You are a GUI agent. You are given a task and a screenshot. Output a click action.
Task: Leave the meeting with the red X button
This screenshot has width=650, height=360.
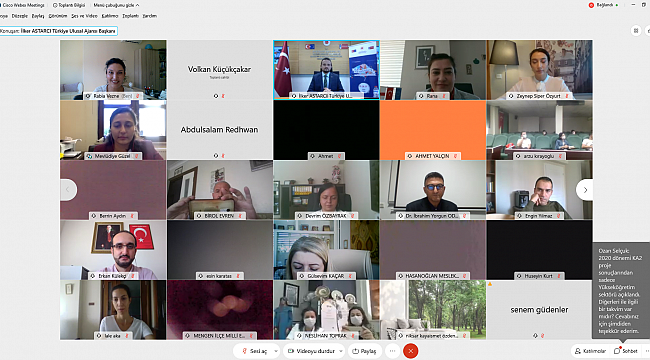tap(410, 351)
